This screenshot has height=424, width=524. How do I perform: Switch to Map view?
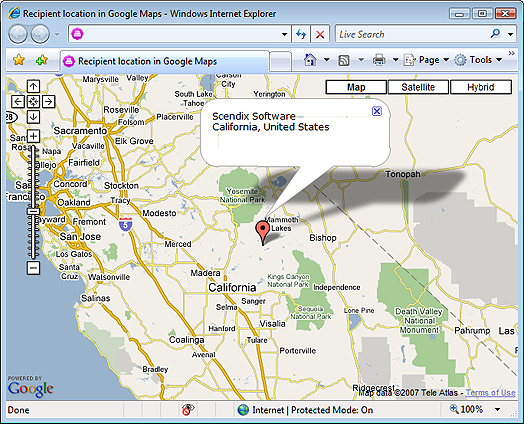[x=356, y=87]
